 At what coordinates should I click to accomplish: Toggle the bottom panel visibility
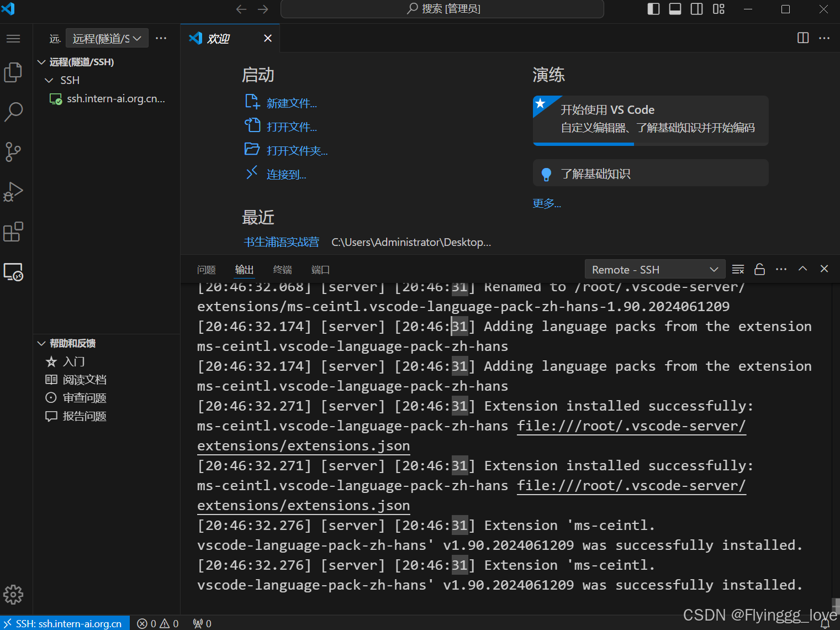coord(675,9)
